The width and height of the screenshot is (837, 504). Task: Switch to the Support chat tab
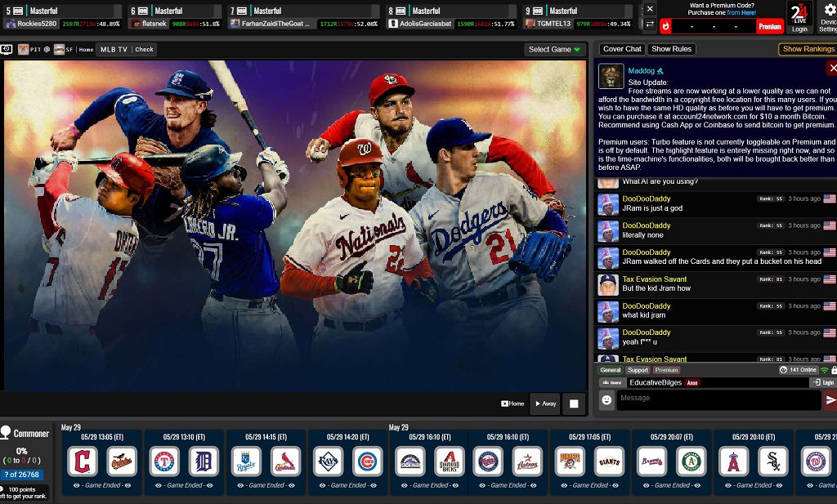638,370
